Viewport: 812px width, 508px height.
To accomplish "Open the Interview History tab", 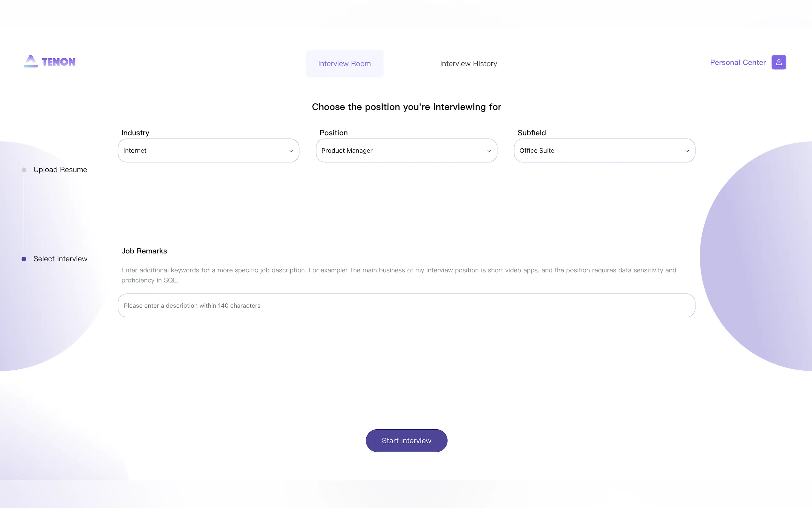I will click(469, 63).
